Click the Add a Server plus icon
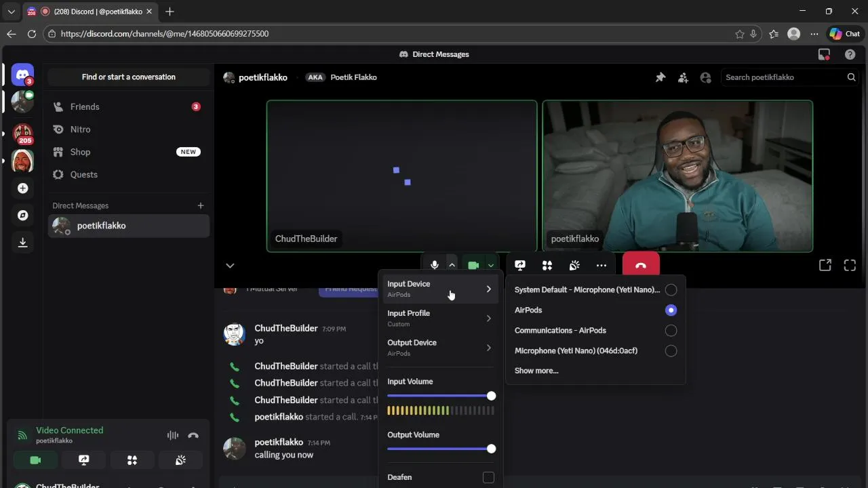Screen dimensions: 868x488 pos(22,188)
